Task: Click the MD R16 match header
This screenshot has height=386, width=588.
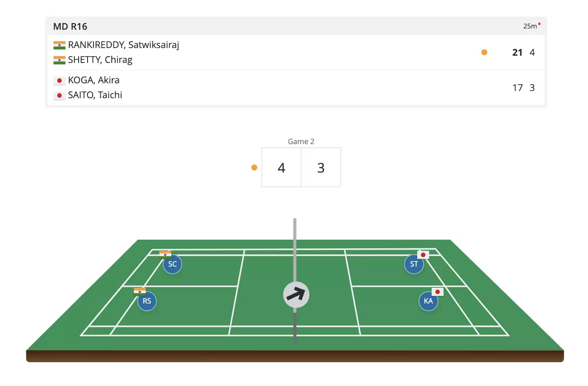Action: coord(70,26)
